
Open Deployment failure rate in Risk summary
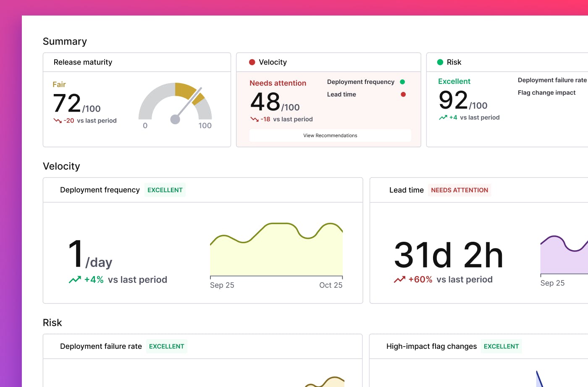552,80
